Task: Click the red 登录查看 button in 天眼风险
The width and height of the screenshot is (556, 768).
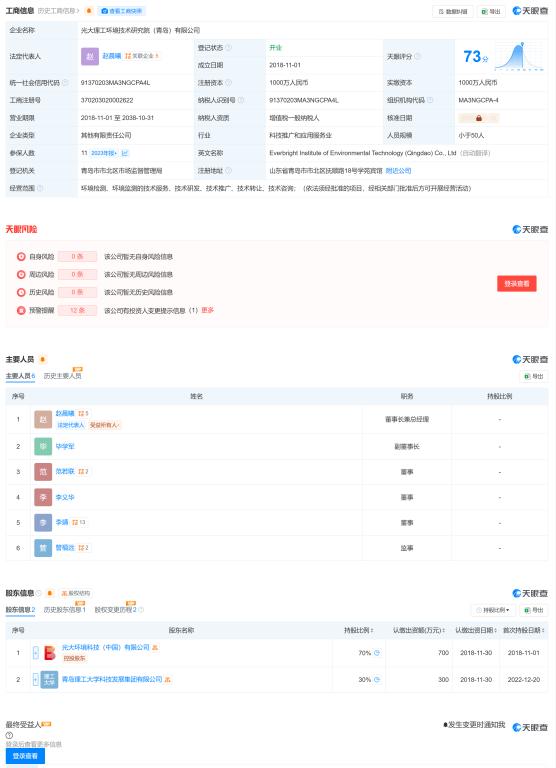Action: click(x=517, y=284)
